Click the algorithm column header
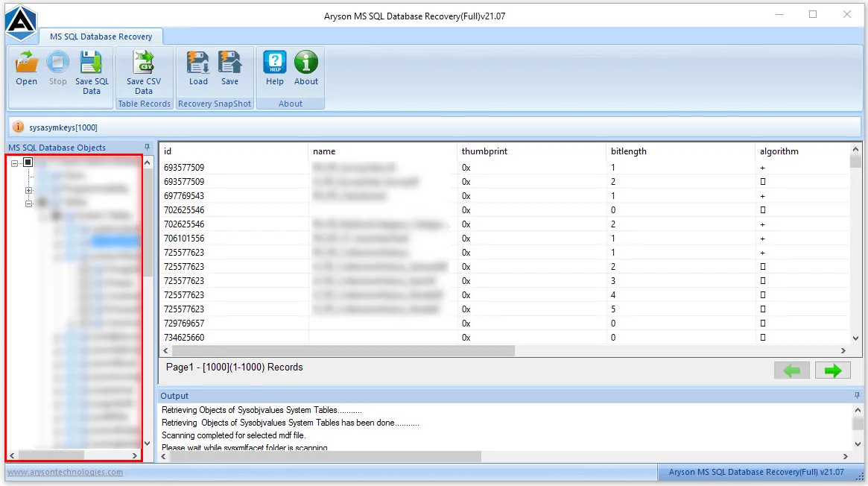This screenshot has height=486, width=868. 802,151
